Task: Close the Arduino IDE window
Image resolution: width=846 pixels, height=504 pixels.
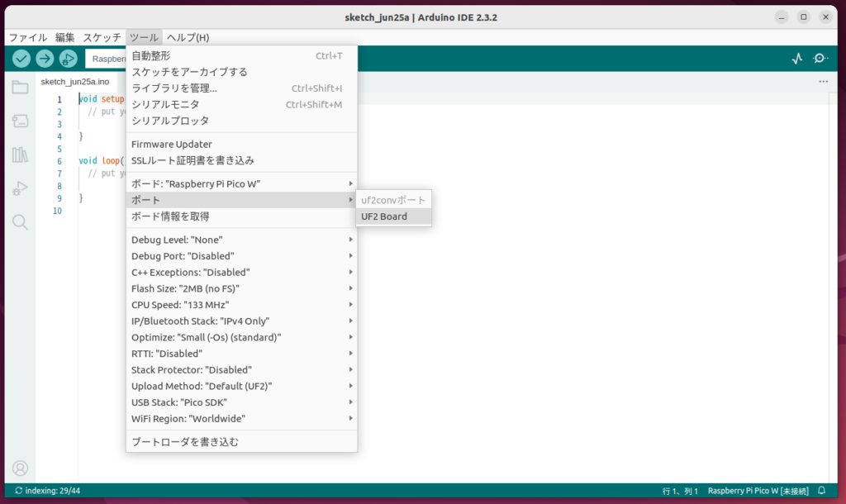Action: tap(825, 17)
